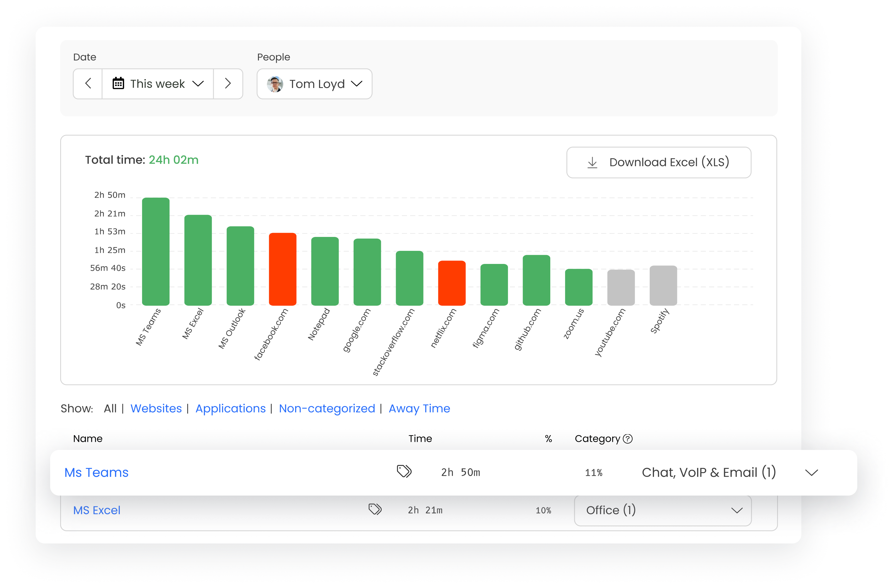Click the MS Outlook bar in chart
893x588 pixels.
point(240,266)
